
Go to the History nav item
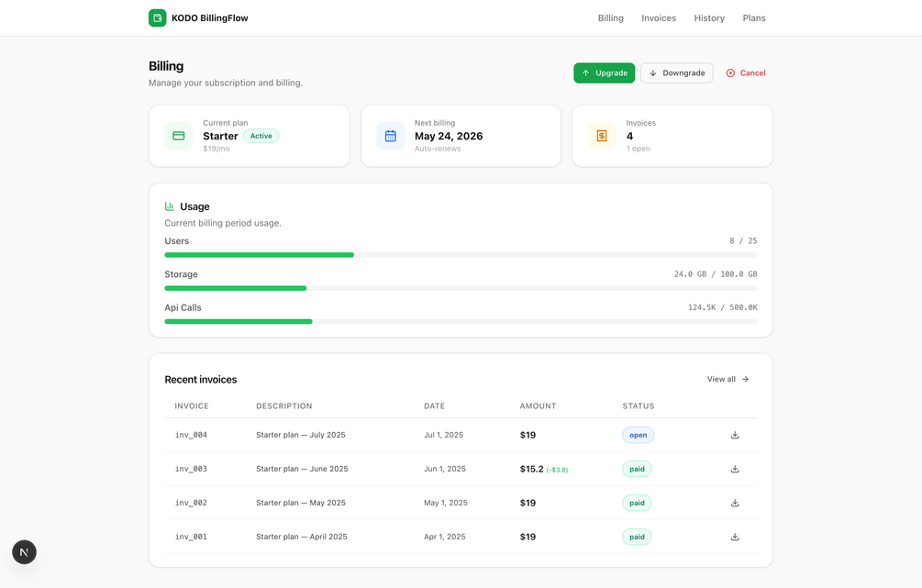[x=709, y=18]
